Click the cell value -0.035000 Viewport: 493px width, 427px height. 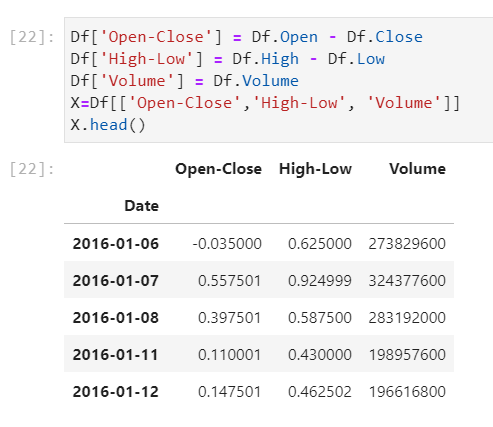[x=227, y=244]
